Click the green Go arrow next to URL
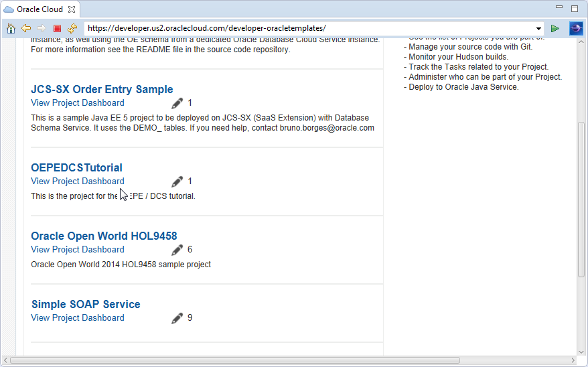Viewport: 588px width, 367px height. pyautogui.click(x=555, y=29)
